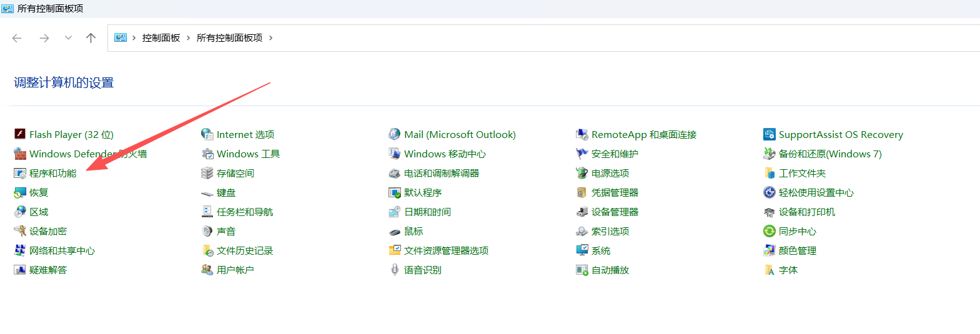Click the 索引选项 icon
Screen dimensions: 980x334
(582, 231)
